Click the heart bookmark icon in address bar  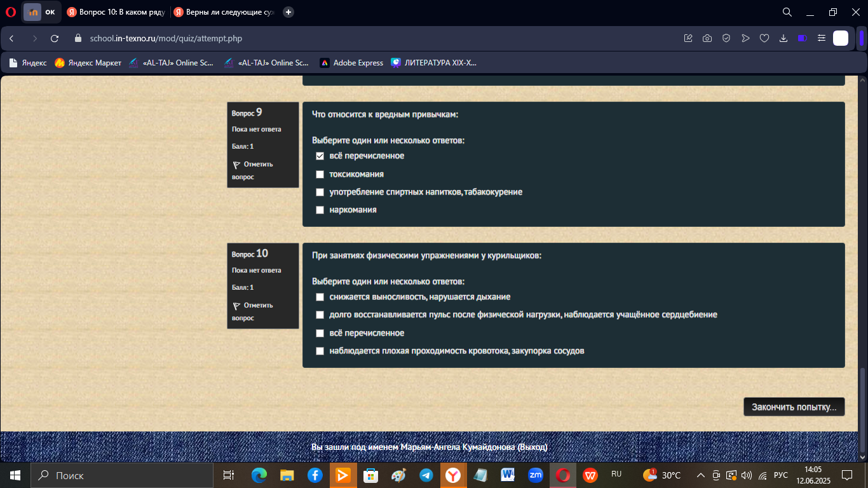pyautogui.click(x=764, y=38)
